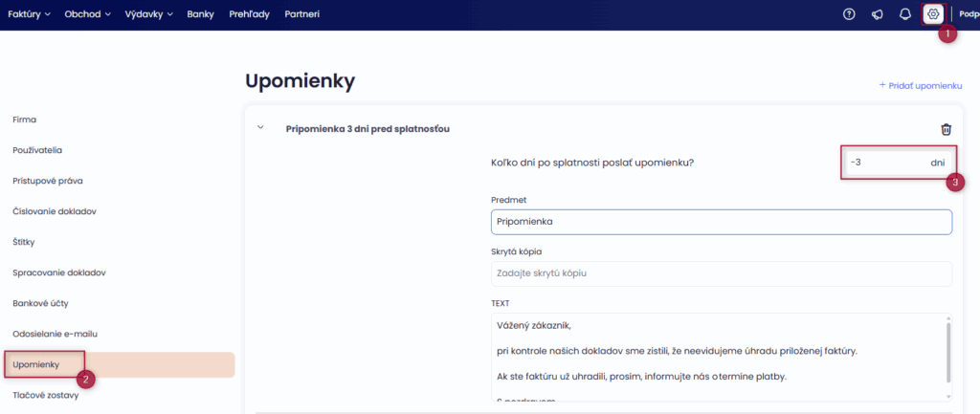
Task: Open Bankové účty in sidebar
Action: [x=42, y=303]
